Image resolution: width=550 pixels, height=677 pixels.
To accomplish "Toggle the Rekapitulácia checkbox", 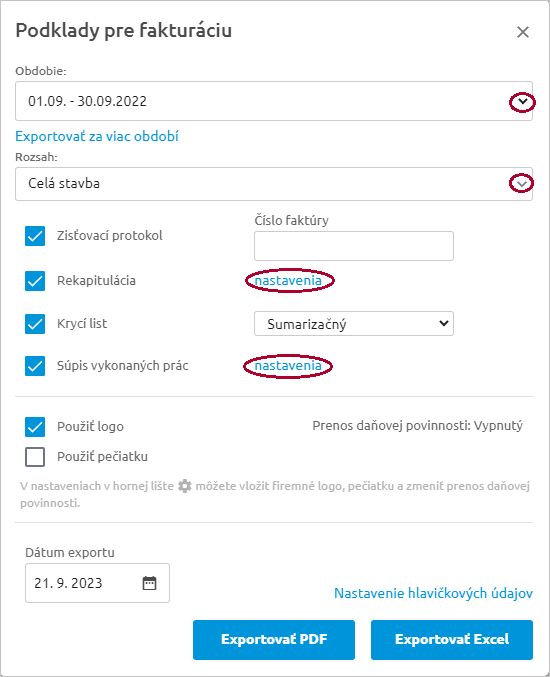I will [x=35, y=281].
